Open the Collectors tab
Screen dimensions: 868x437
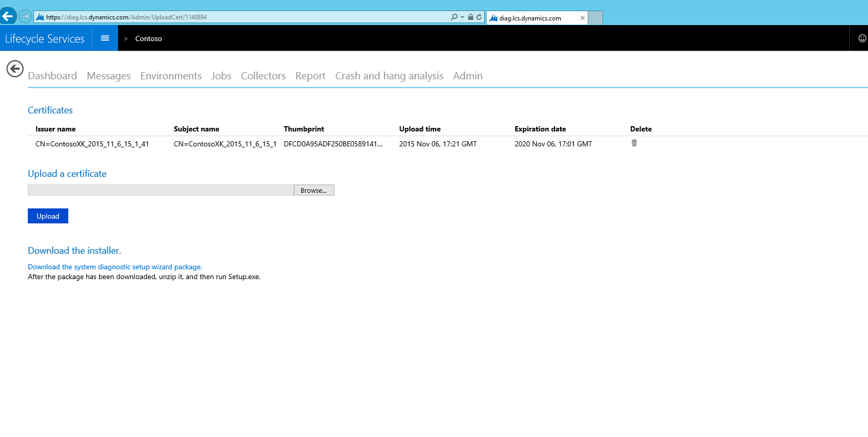263,76
